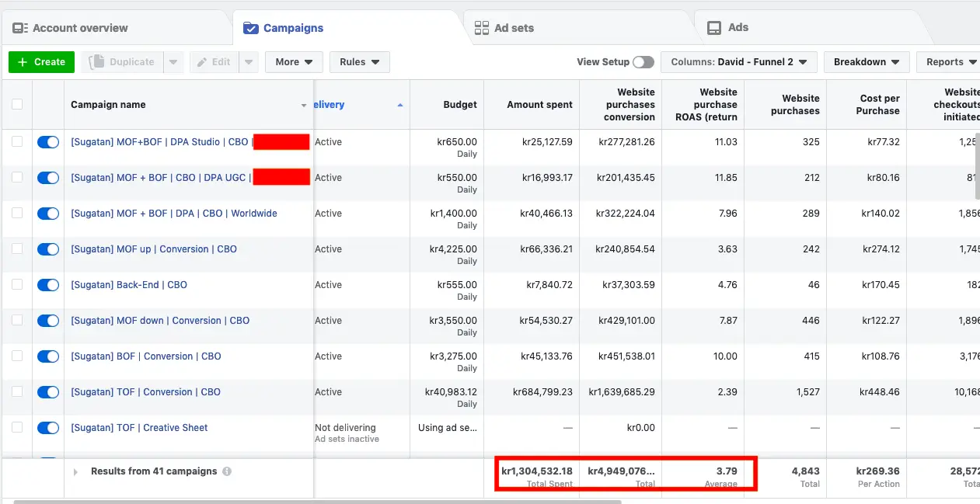Click the Edit button
Image resolution: width=980 pixels, height=504 pixels.
(x=214, y=62)
